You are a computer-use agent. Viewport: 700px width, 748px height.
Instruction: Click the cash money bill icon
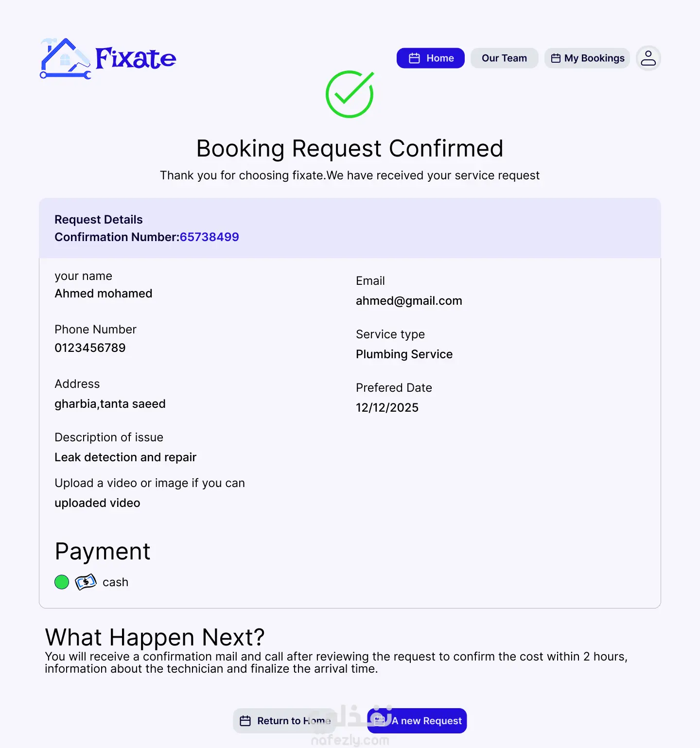86,582
